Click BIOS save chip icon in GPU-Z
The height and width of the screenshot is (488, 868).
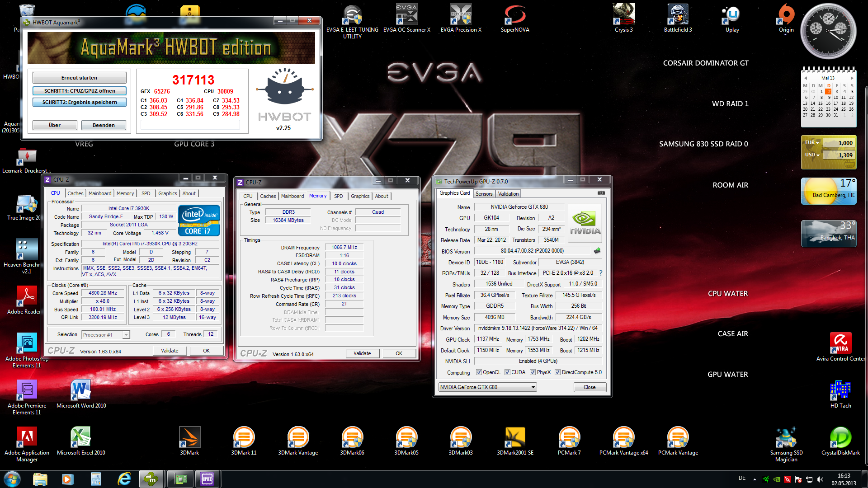coord(597,251)
